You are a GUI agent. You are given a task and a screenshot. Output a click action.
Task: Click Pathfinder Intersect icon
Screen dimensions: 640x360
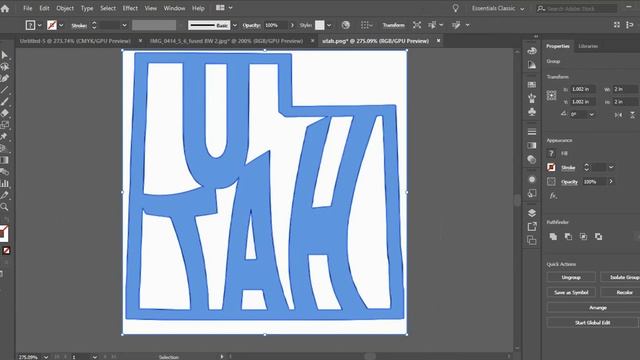pyautogui.click(x=583, y=237)
